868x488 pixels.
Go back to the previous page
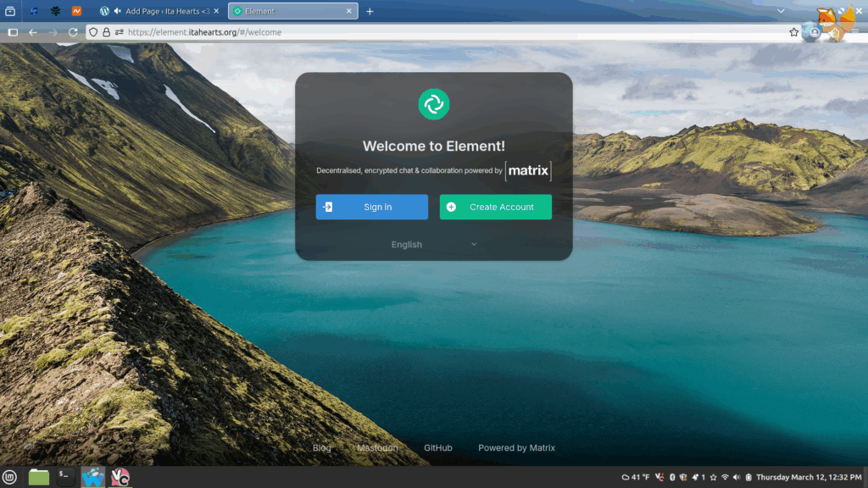coord(33,32)
